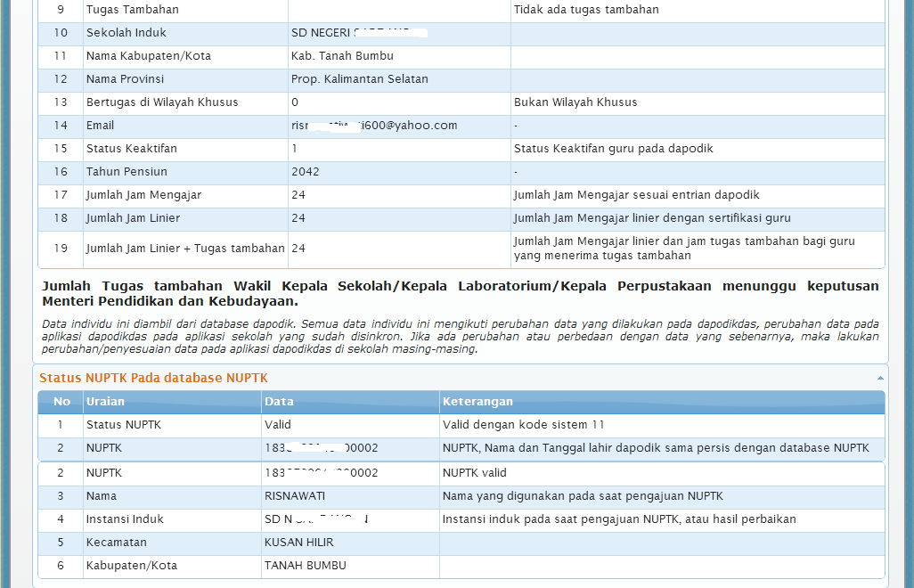Click the 'Kabupaten/Kota' label in row 6
This screenshot has height=588, width=914.
pos(131,565)
